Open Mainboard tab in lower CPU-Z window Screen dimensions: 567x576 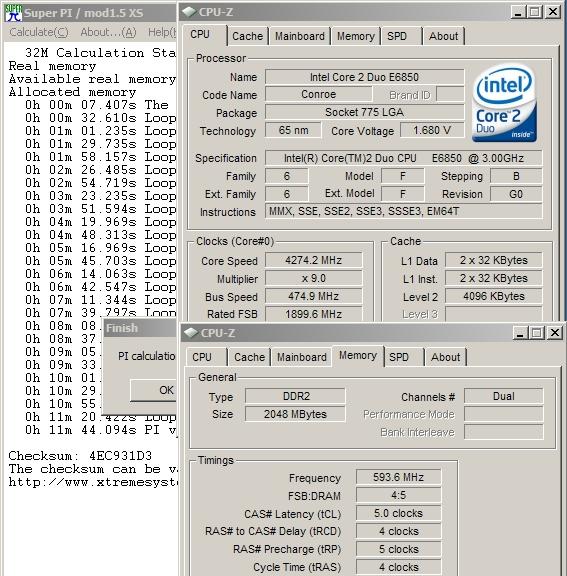click(302, 357)
